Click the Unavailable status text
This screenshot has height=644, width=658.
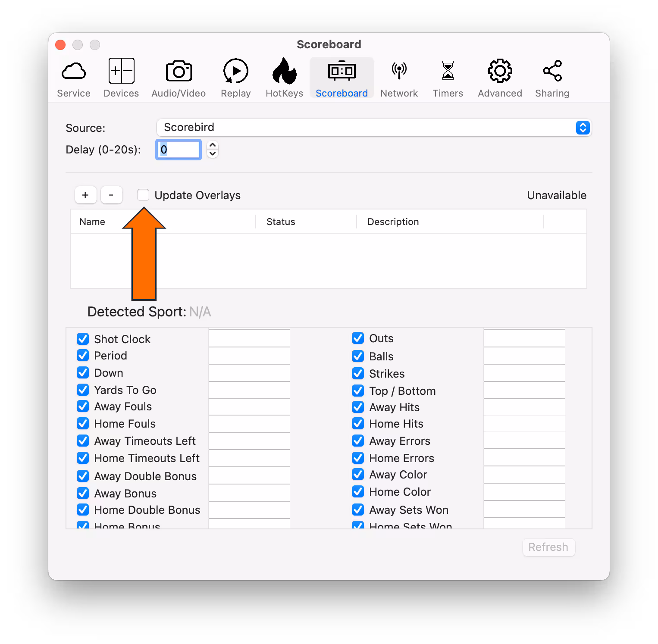tap(557, 195)
